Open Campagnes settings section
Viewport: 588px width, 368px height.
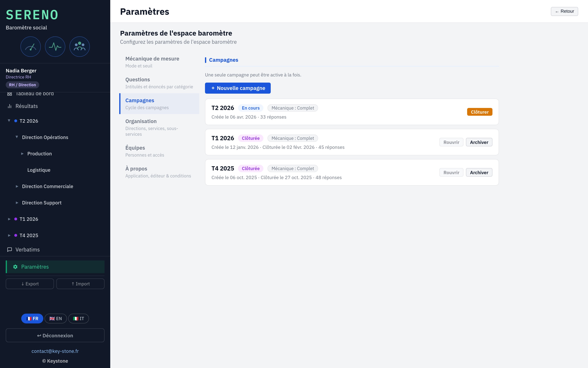(159, 104)
